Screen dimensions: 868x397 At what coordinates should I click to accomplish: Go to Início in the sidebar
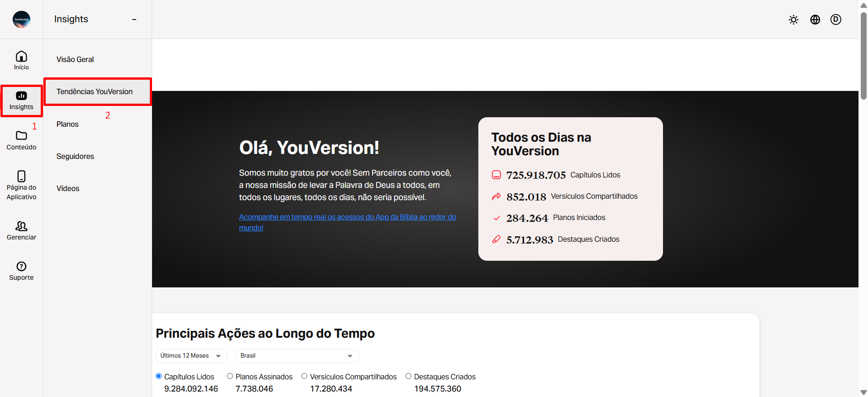[x=21, y=61]
